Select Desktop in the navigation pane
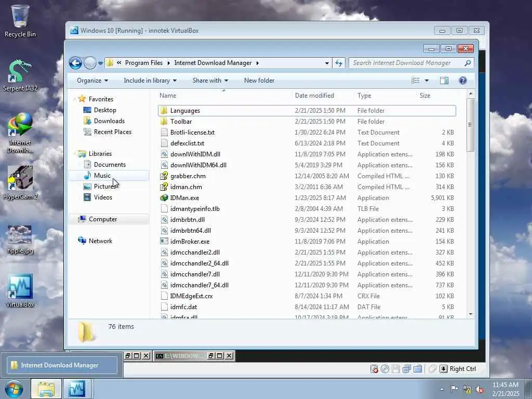 [105, 110]
